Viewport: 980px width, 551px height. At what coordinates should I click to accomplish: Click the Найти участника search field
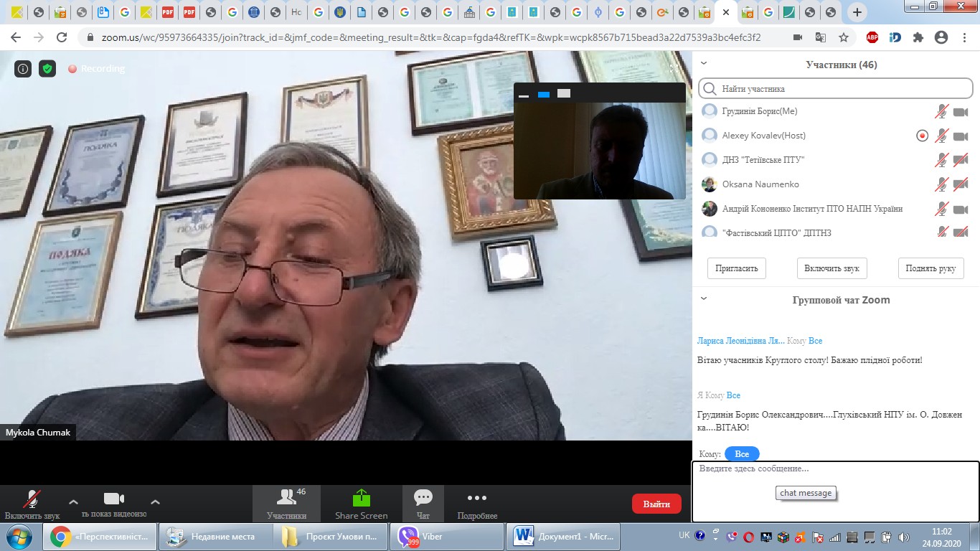tap(835, 89)
